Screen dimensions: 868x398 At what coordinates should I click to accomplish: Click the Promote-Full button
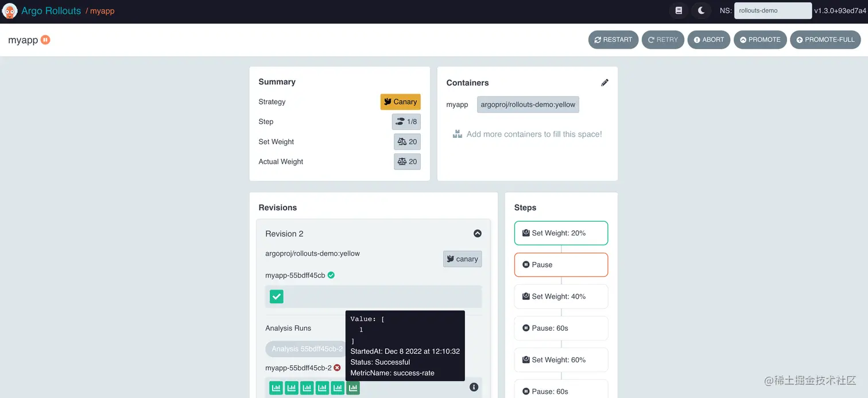pos(826,40)
